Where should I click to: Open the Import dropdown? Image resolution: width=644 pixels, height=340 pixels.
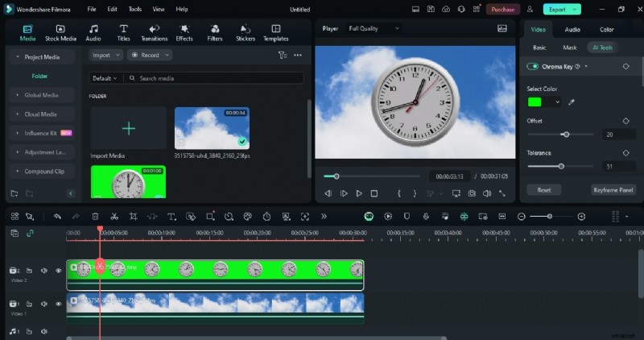tap(105, 56)
